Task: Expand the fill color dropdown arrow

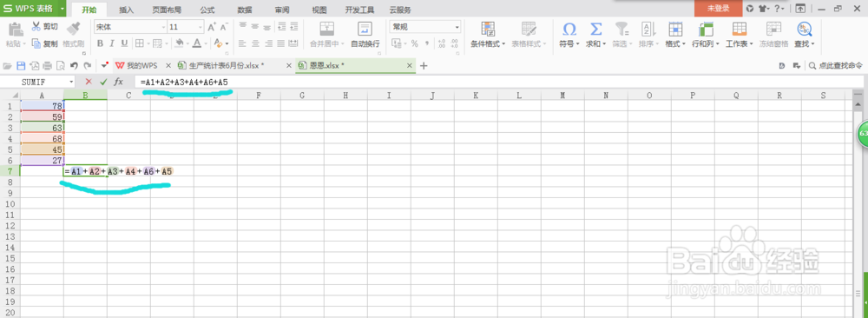Action: click(187, 43)
